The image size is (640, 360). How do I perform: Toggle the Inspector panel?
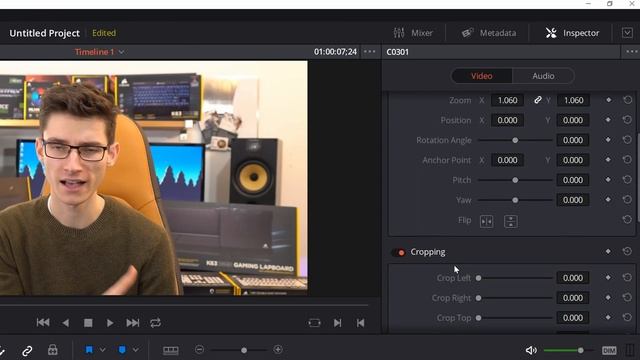coord(572,33)
